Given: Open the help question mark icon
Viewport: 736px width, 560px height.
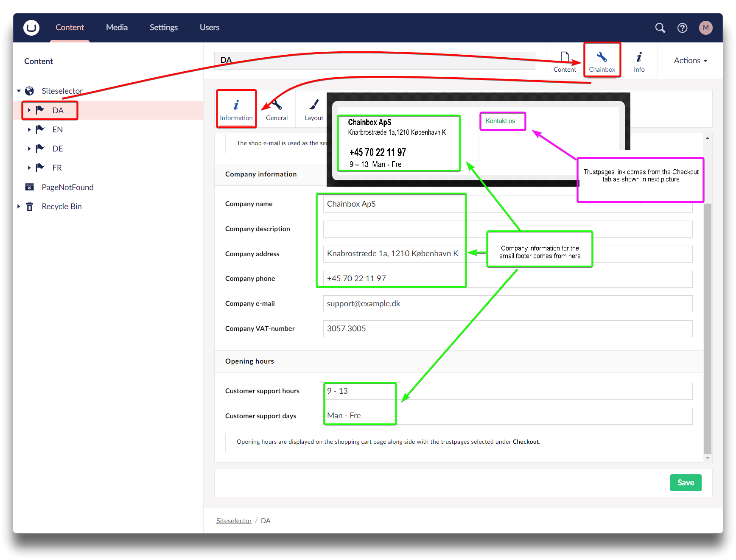Looking at the screenshot, I should pos(682,28).
